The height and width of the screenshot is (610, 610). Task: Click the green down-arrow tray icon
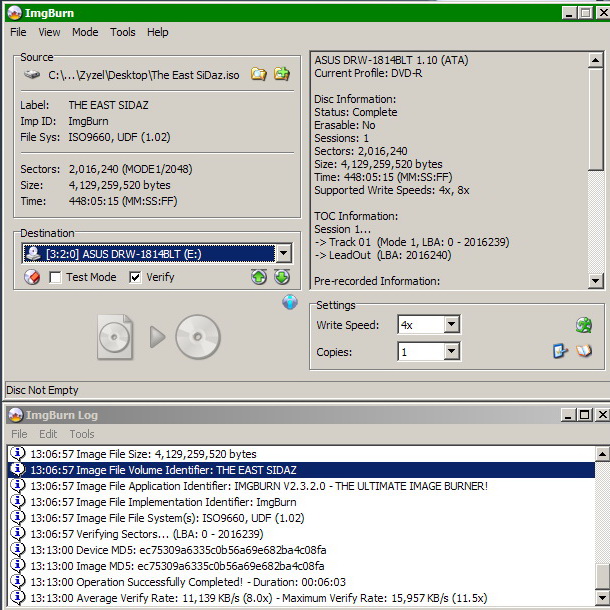[282, 277]
